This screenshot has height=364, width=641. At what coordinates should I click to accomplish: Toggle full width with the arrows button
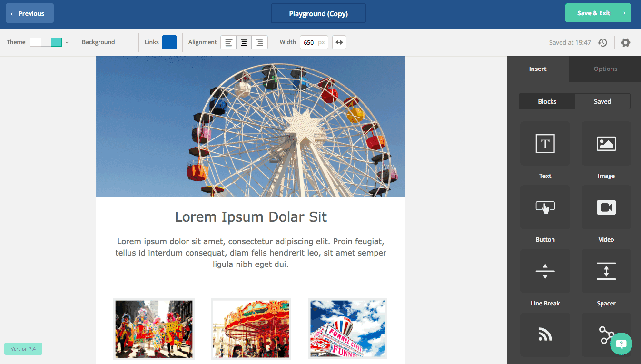(x=339, y=42)
